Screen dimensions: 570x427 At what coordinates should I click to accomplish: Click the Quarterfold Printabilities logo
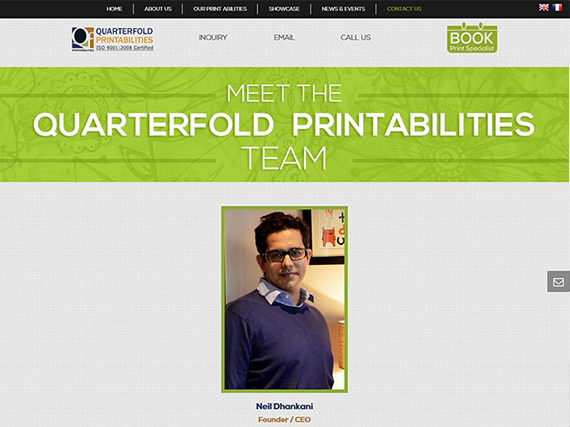pos(112,39)
